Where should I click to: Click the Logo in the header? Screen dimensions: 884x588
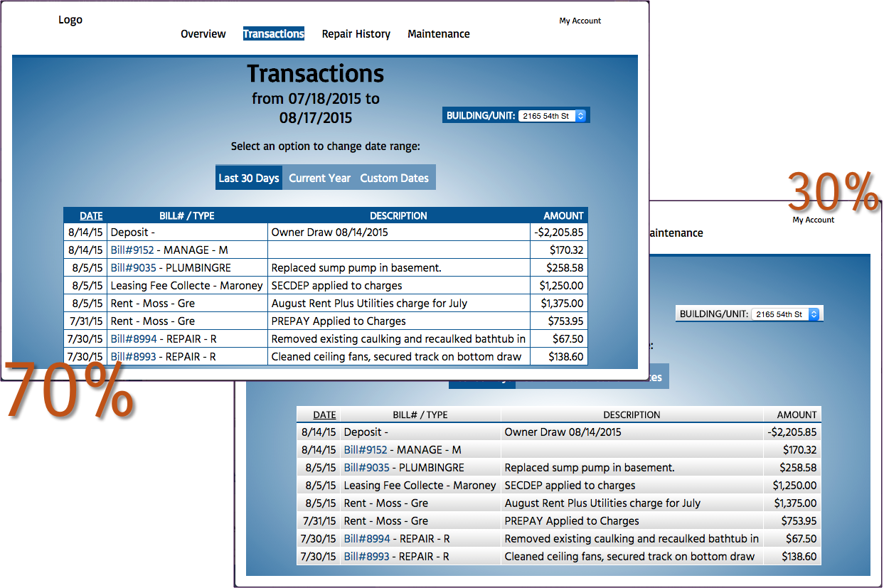[70, 20]
